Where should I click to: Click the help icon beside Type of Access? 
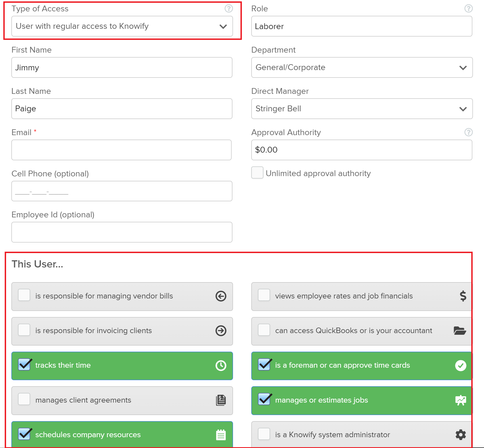click(229, 9)
